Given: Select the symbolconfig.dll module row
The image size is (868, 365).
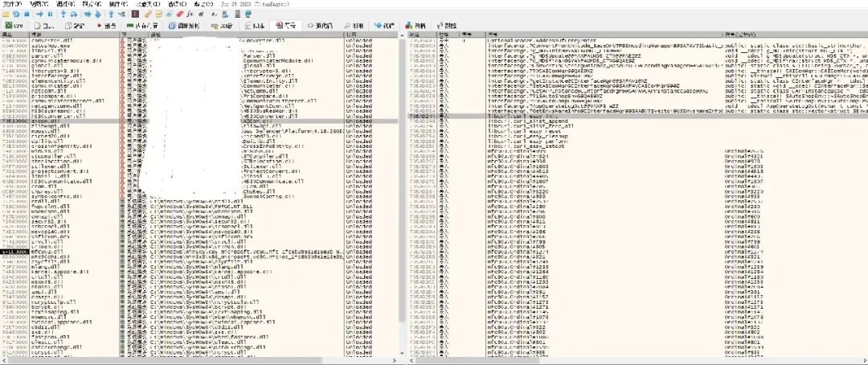Looking at the screenshot, I should click(199, 196).
